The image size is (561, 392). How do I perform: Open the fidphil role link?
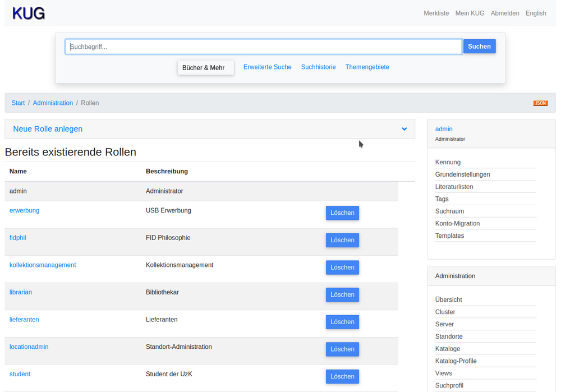[18, 238]
